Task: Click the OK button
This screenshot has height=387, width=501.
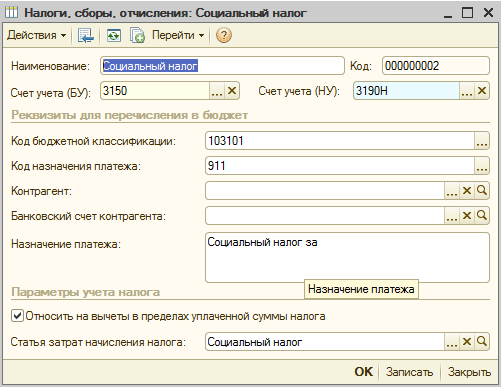Action: (364, 372)
